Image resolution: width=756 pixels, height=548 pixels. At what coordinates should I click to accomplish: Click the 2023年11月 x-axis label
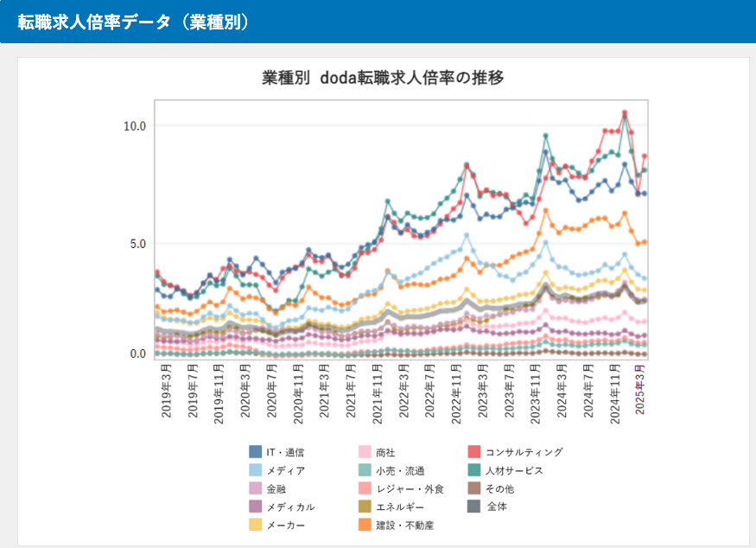coord(536,394)
